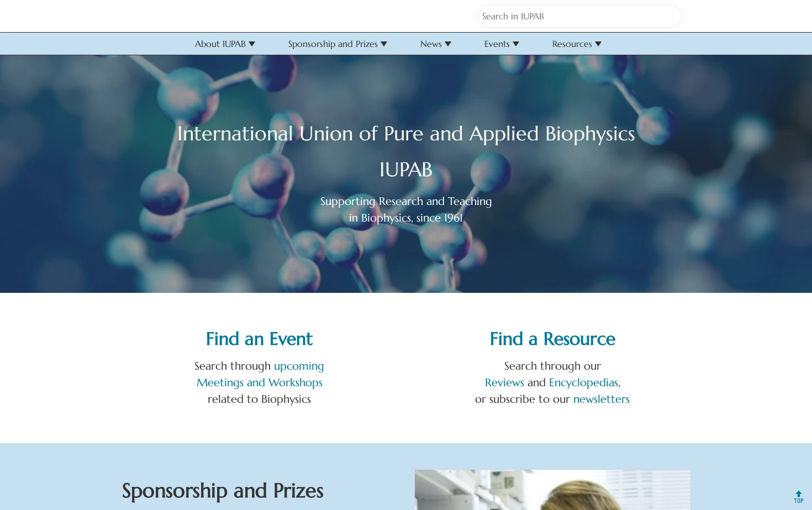
Task: Click the International Union of Pure and Applied Biophysics title
Action: 406,134
